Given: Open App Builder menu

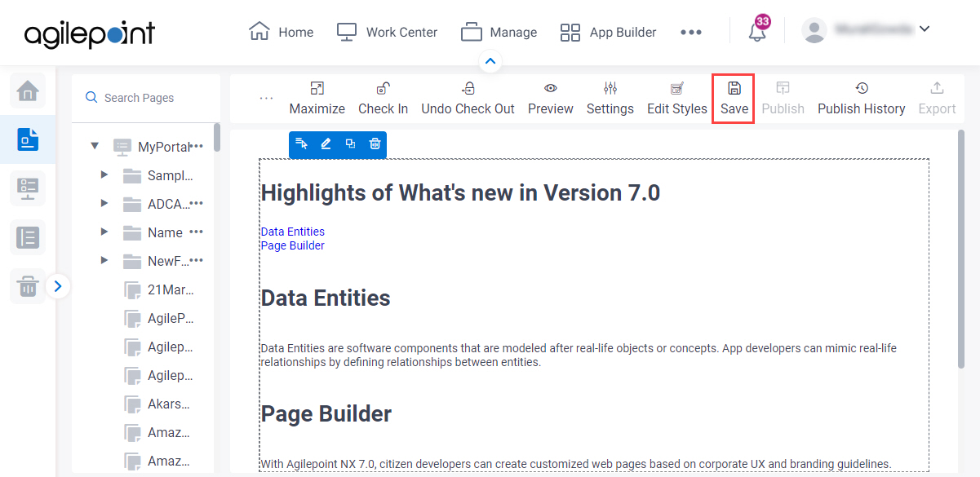Looking at the screenshot, I should pos(608,33).
